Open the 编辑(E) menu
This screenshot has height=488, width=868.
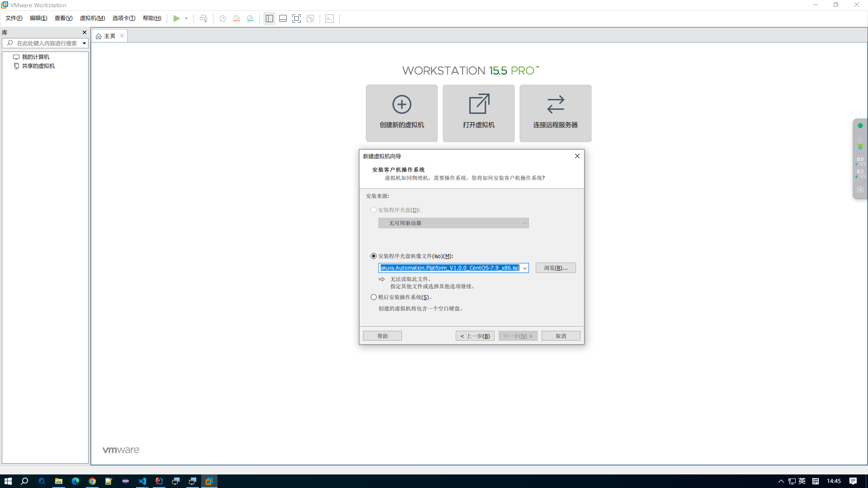tap(38, 18)
